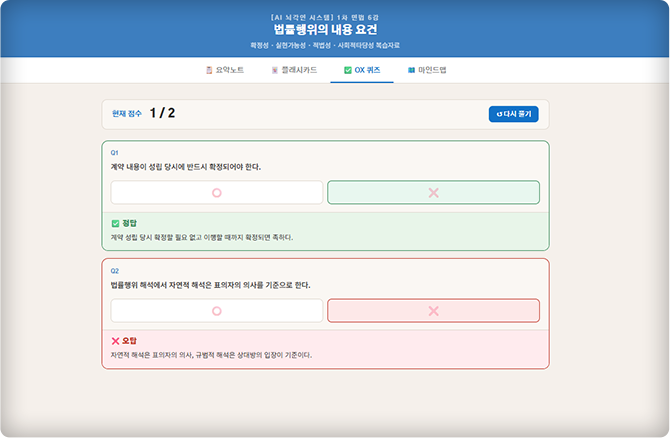Choose the X answer for Q2
This screenshot has width=670, height=438.
pos(433,311)
